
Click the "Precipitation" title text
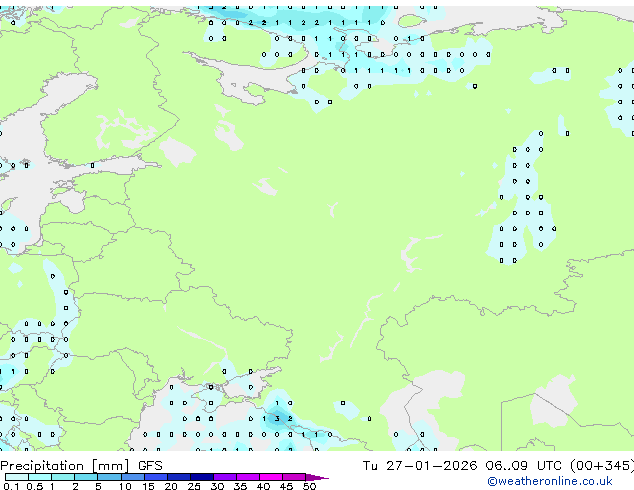(42, 466)
